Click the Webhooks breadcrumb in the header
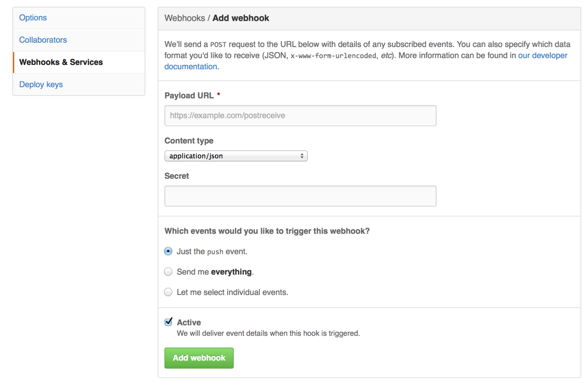Image resolution: width=588 pixels, height=389 pixels. point(185,18)
